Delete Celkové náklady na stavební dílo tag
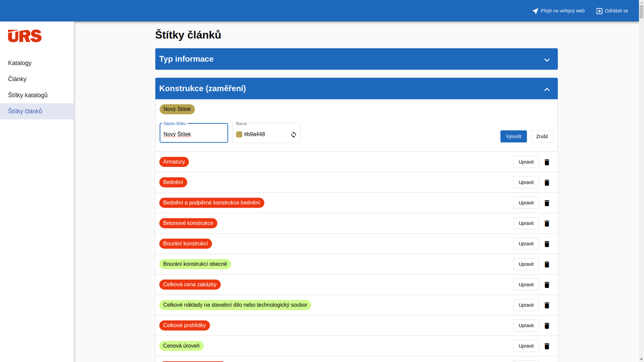This screenshot has width=644, height=362. pos(547,305)
